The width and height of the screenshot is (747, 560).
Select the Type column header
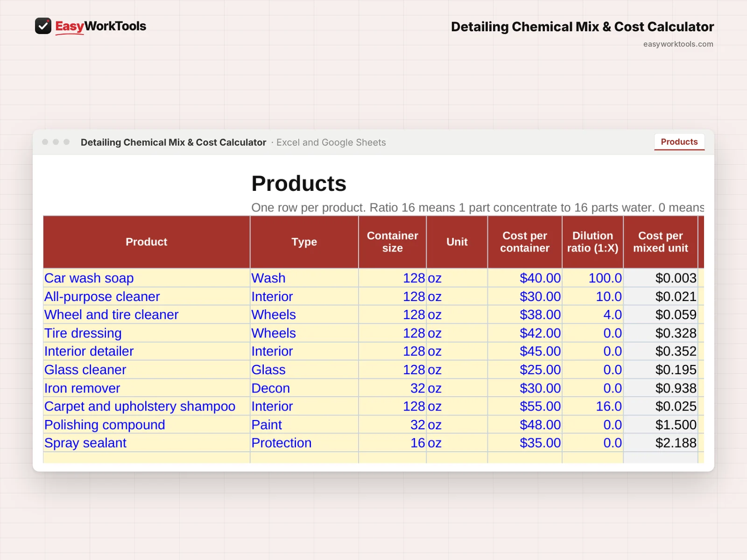[x=304, y=242]
